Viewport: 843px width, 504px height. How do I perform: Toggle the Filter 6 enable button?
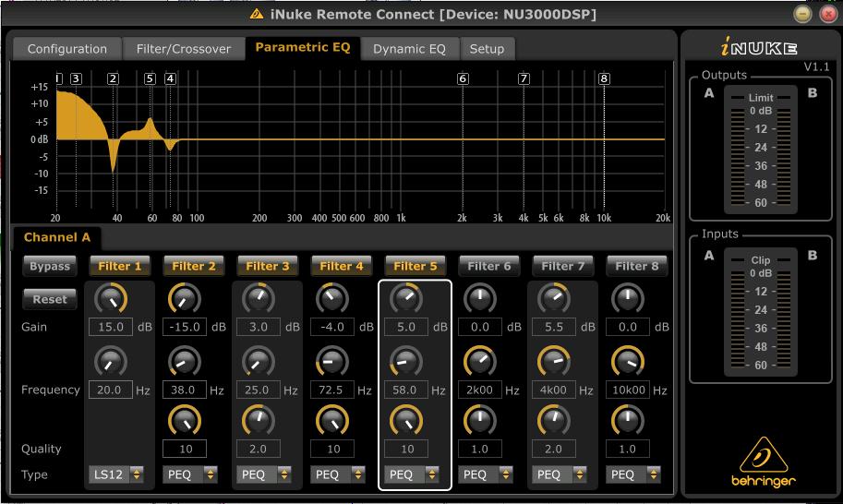pyautogui.click(x=488, y=266)
